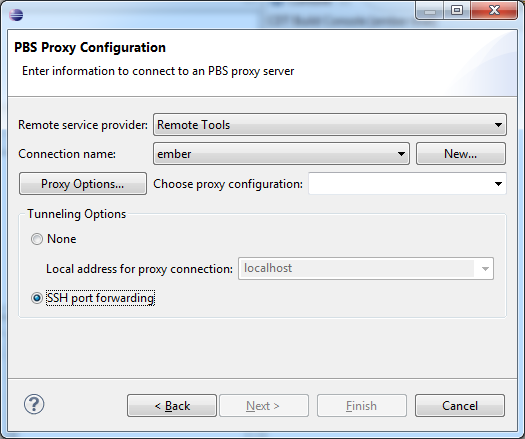The height and width of the screenshot is (439, 525).
Task: Open Proxy Options... dialog
Action: pyautogui.click(x=83, y=184)
